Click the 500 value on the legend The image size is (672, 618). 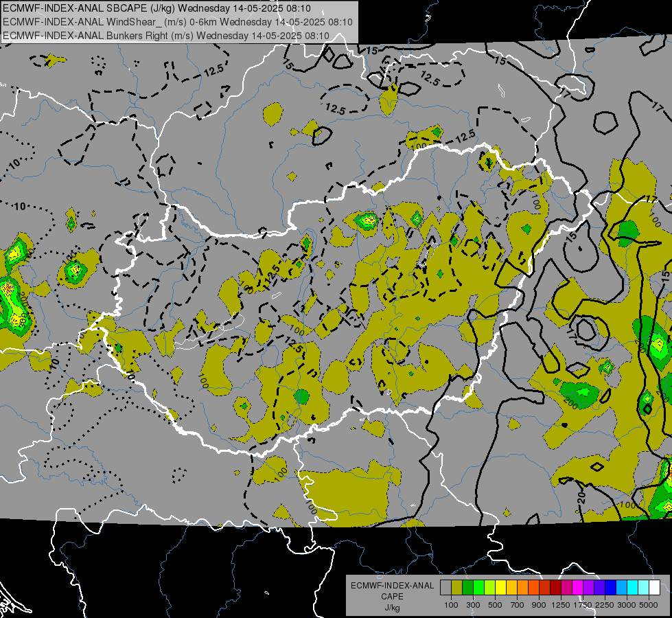click(x=495, y=605)
